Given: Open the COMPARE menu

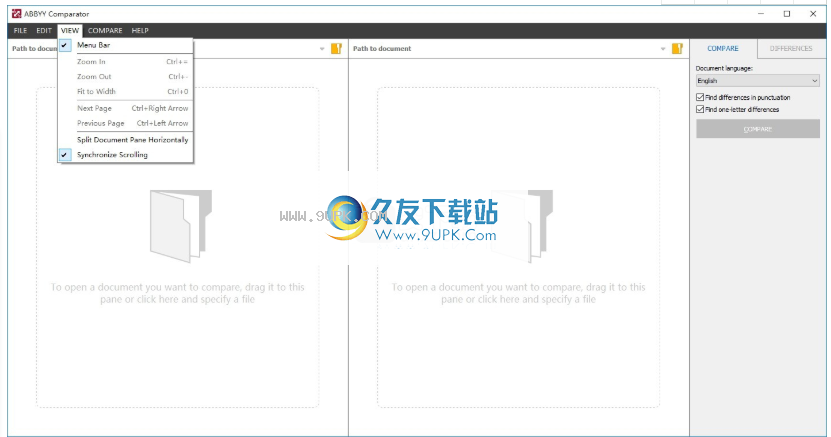Looking at the screenshot, I should tap(105, 31).
